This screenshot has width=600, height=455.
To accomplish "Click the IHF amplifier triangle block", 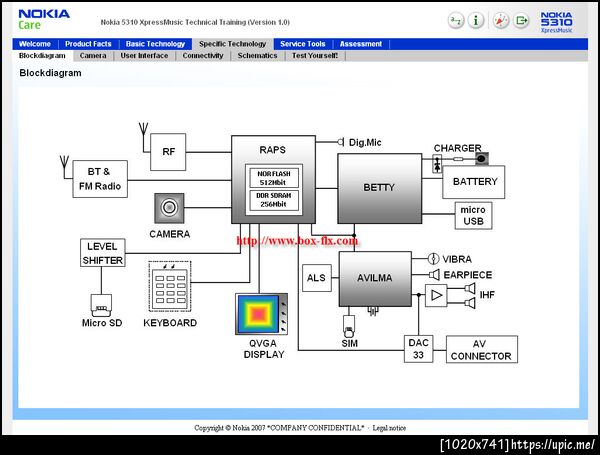I will pyautogui.click(x=436, y=295).
